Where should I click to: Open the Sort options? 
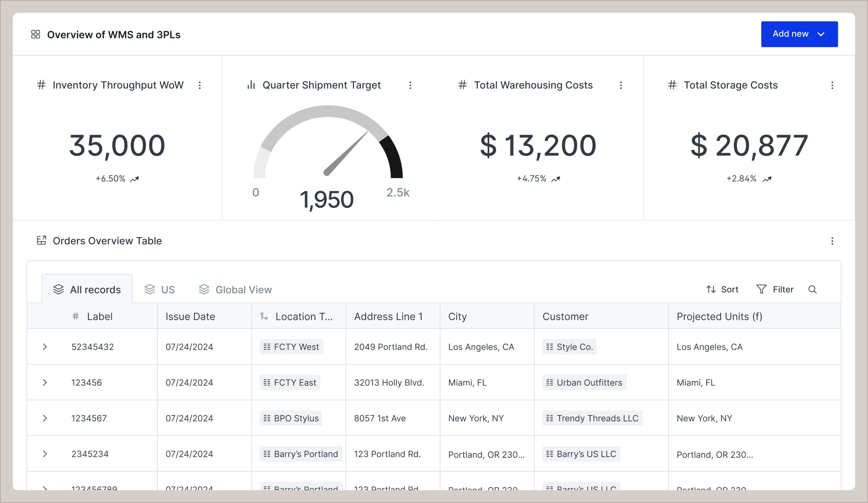pyautogui.click(x=722, y=289)
